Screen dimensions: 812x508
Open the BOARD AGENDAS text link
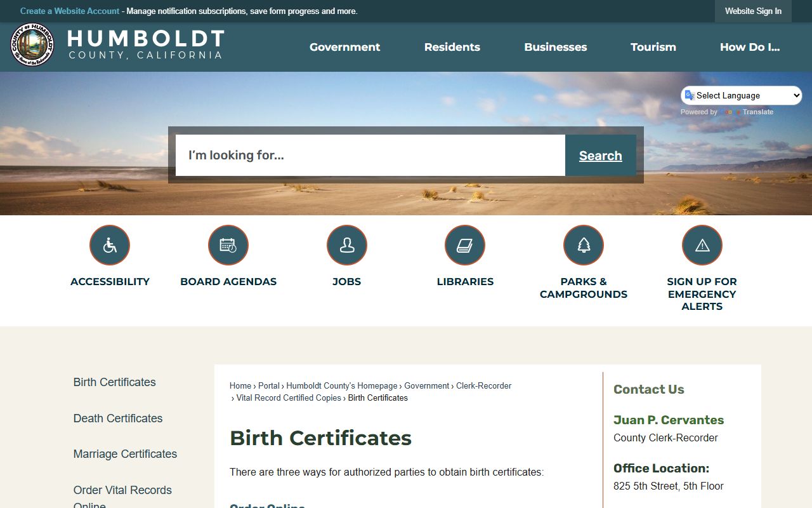(x=228, y=282)
